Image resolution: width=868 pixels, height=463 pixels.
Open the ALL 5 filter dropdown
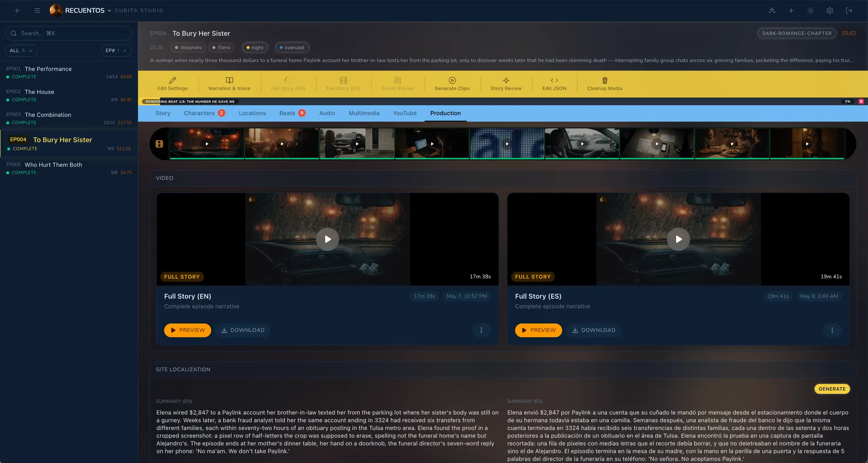22,51
